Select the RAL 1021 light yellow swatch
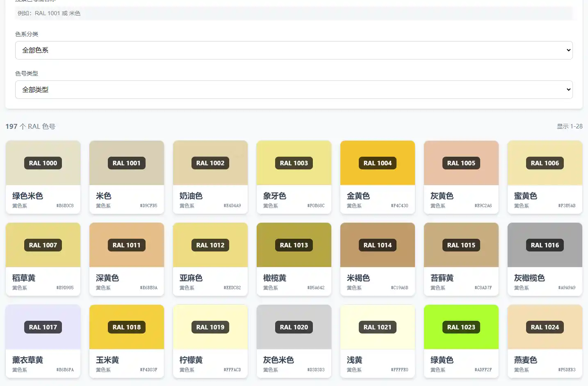The image size is (588, 386). 378,327
